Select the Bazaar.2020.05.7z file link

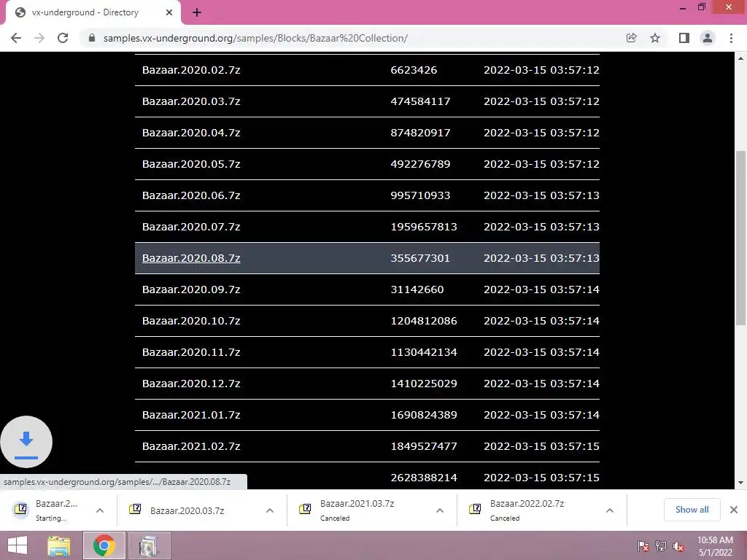(191, 164)
